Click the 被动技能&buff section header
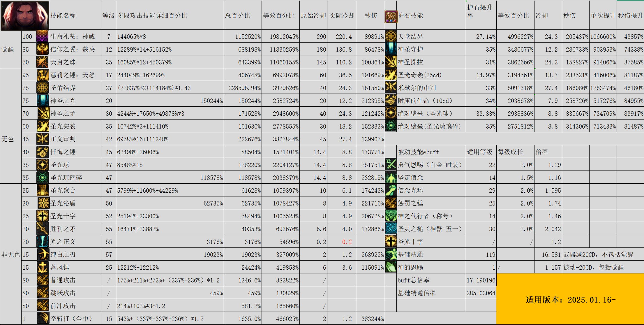This screenshot has height=325, width=644. pos(418,152)
